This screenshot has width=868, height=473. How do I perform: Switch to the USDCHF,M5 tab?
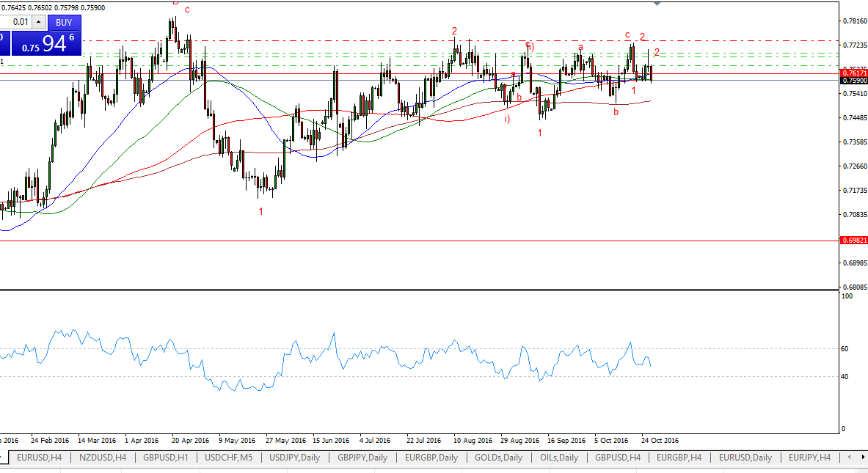(230, 458)
